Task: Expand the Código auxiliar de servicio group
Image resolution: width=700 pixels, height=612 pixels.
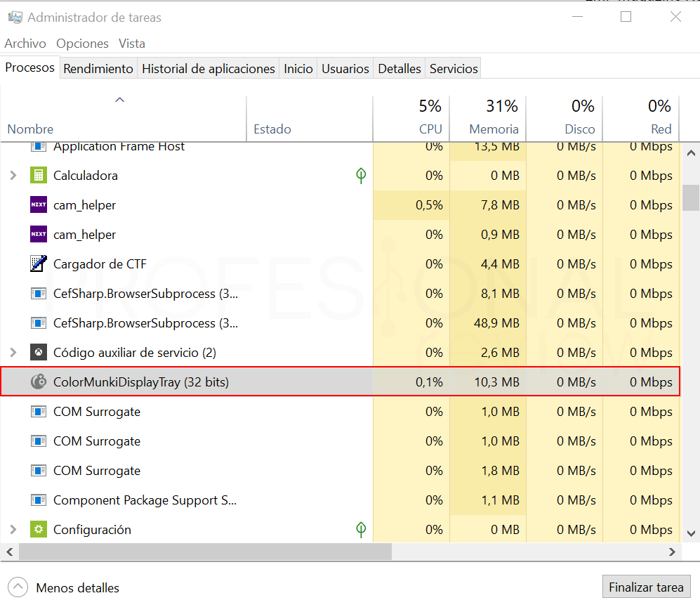Action: 13,353
